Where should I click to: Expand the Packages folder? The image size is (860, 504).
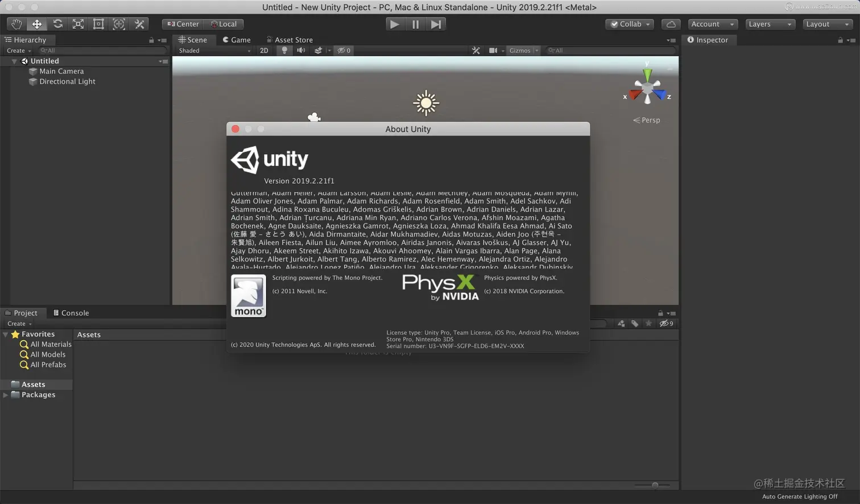[x=6, y=395]
